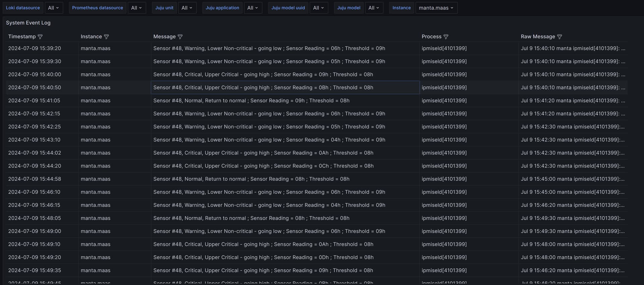This screenshot has width=644, height=285.
Task: Select the 15:44:20 Sensor Reading 0Ch message
Action: click(263, 166)
